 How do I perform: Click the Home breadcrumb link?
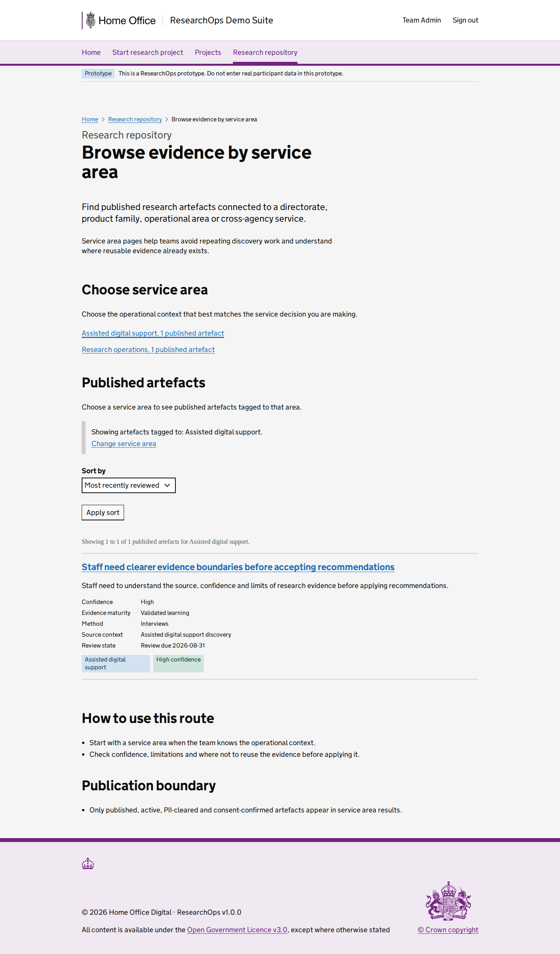click(x=90, y=119)
